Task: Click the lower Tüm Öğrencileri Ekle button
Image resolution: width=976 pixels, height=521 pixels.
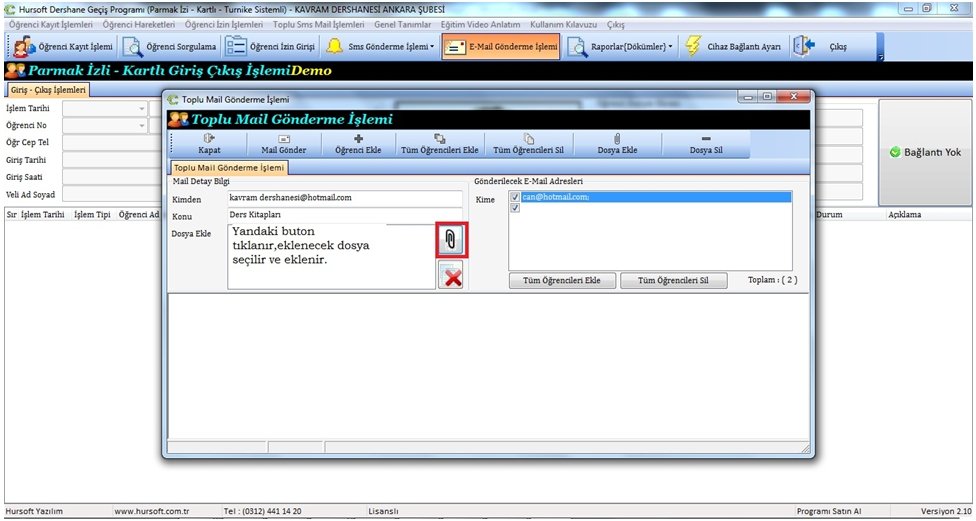Action: [x=562, y=281]
